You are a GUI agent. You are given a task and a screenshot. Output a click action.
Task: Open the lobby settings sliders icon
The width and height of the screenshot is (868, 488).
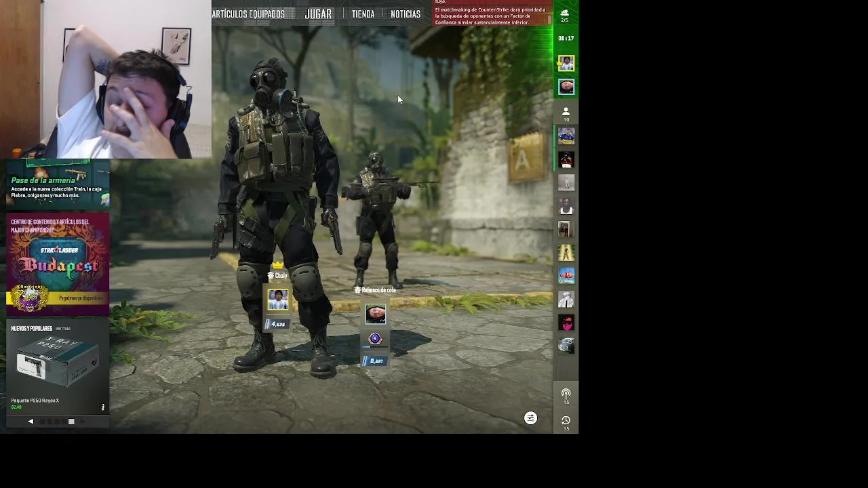click(530, 418)
